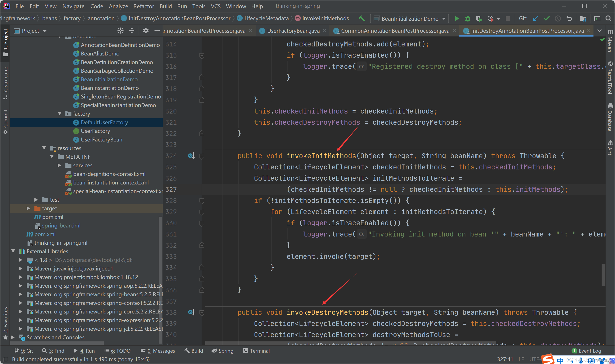Viewport: 615px width, 364px height.
Task: Open Search Everywhere magnifier icon
Action: click(608, 19)
